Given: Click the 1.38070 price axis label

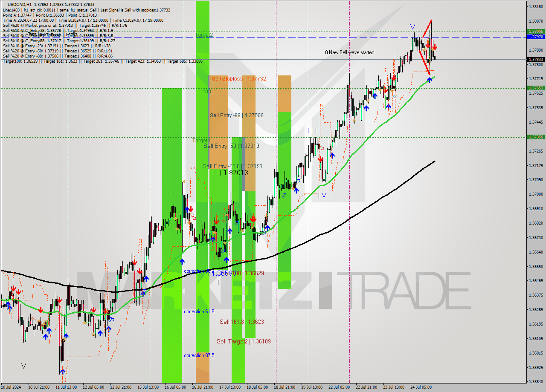Looking at the screenshot, I should 536,21.
